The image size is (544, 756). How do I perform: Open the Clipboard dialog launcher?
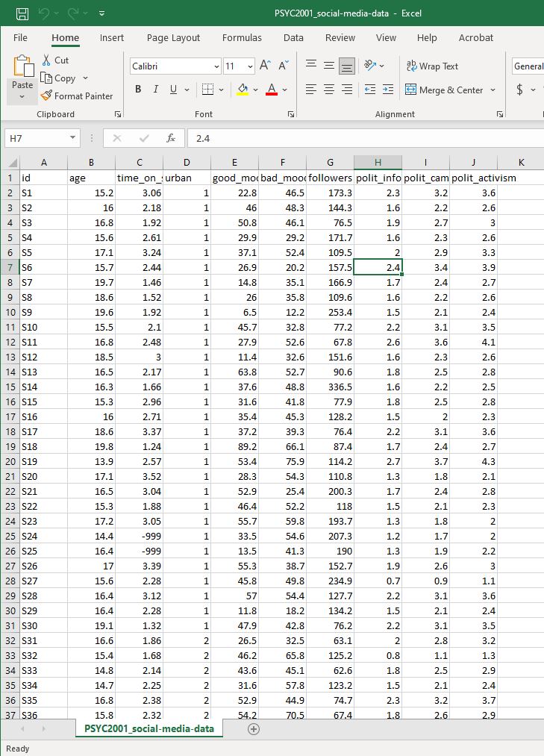118,114
